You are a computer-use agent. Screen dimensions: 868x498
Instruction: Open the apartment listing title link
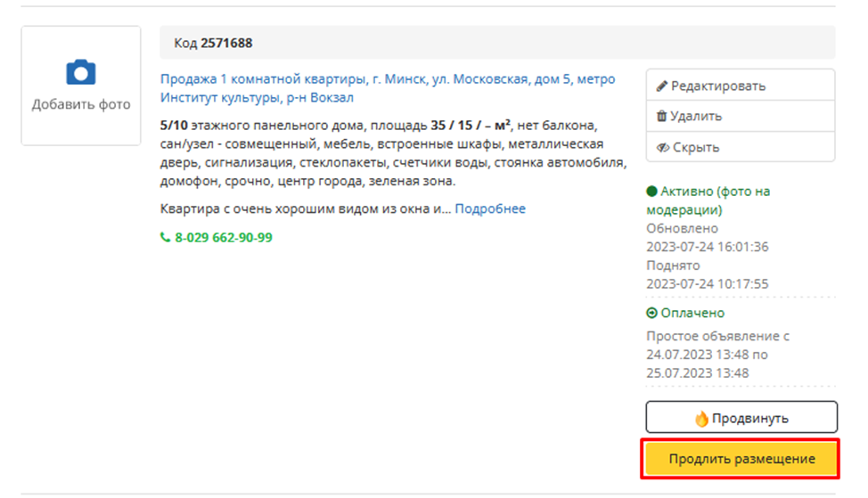(388, 88)
